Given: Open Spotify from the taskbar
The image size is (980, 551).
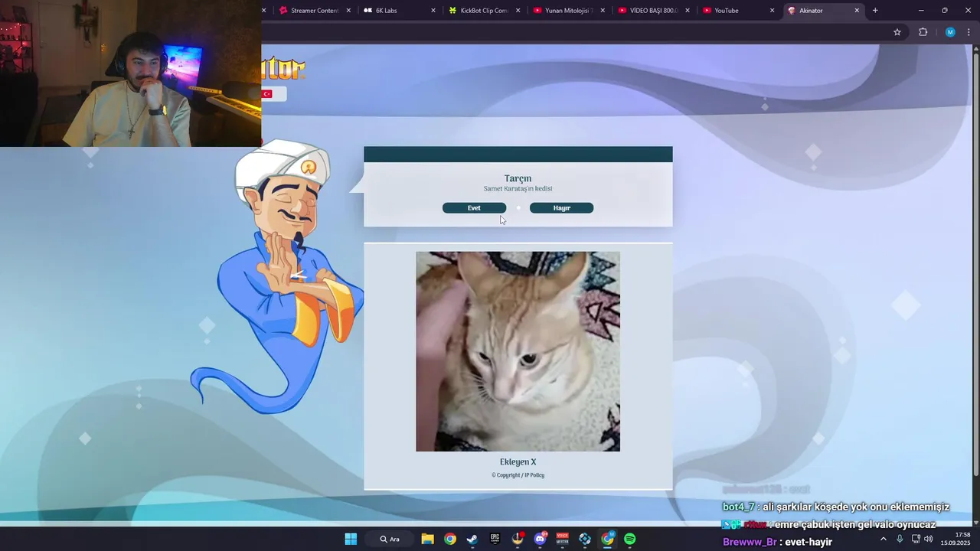Looking at the screenshot, I should (x=630, y=539).
